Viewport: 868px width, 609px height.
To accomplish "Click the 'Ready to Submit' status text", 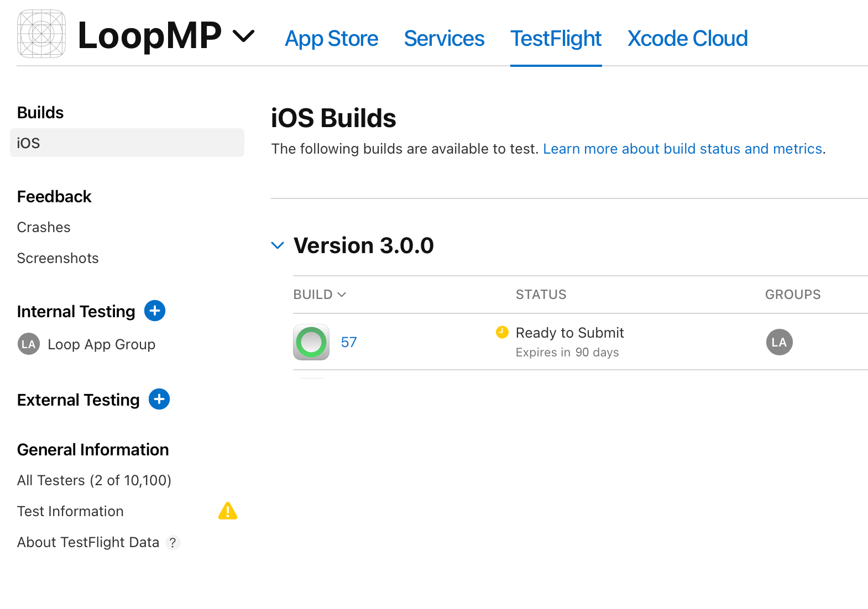I will tap(569, 333).
